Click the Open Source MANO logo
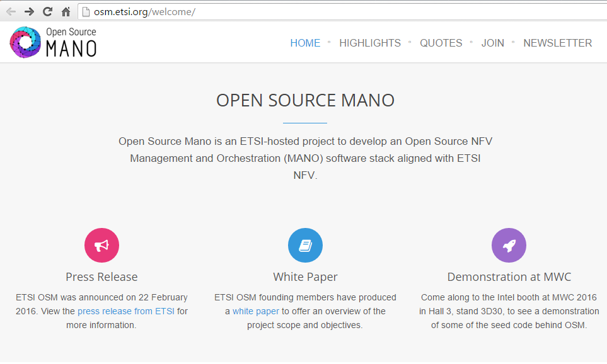 [53, 43]
